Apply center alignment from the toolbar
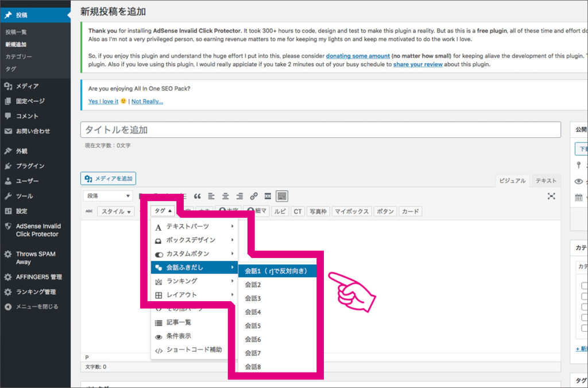 [225, 195]
